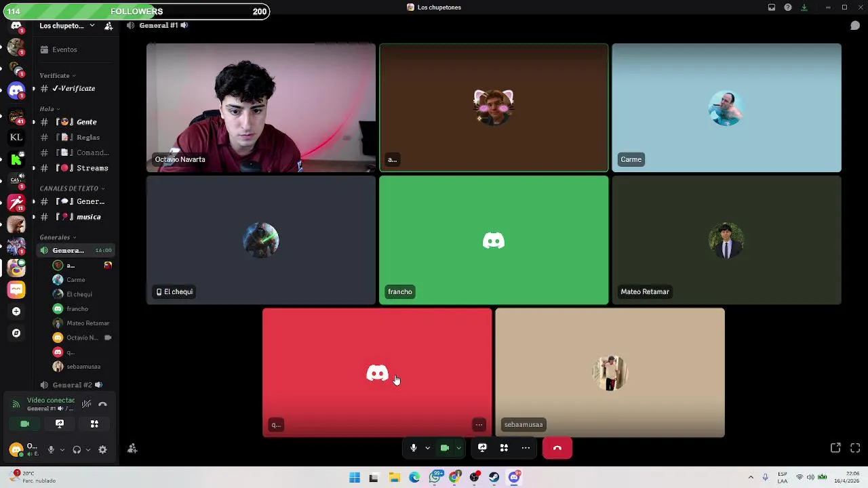Open the Streams channel
The width and height of the screenshot is (868, 488).
pyautogui.click(x=75, y=168)
